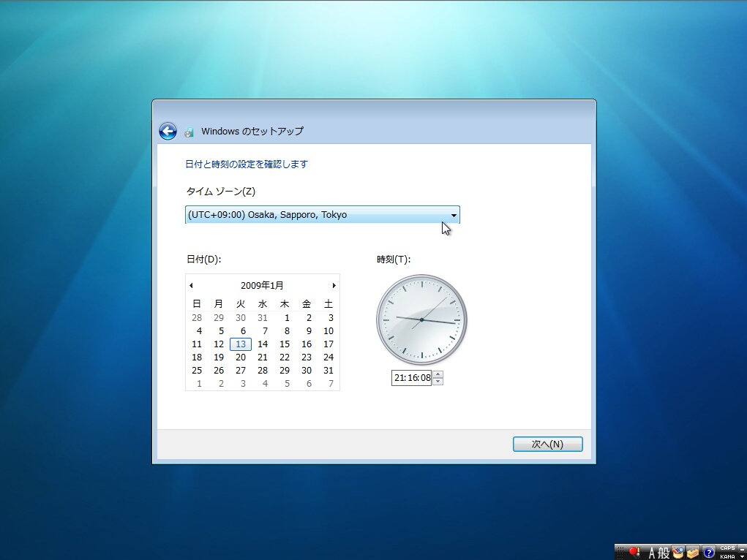Choose date 19 in the calendar
Viewport: 747px width, 560px height.
coord(219,357)
